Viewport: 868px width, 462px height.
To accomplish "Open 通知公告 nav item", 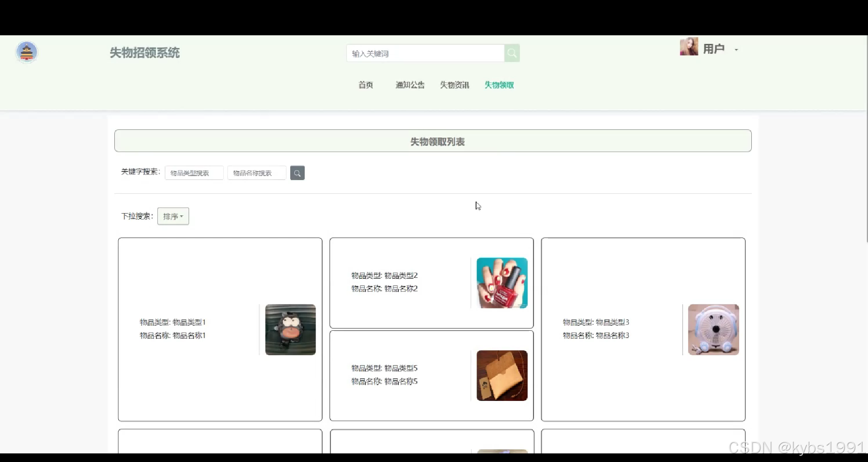I will (410, 85).
